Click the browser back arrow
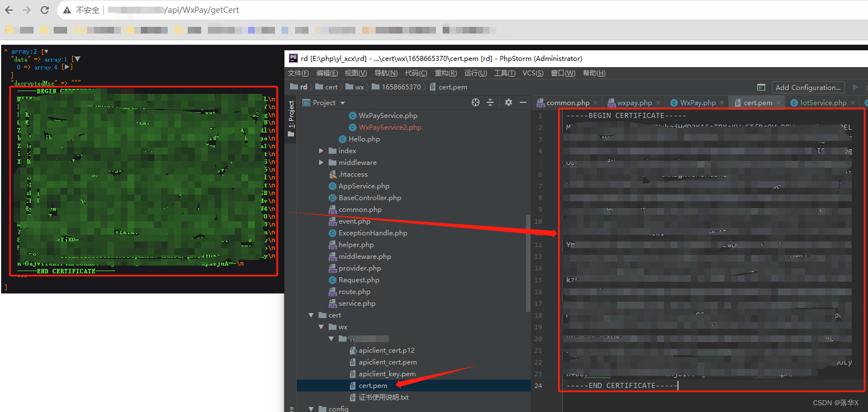The image size is (868, 412). (x=10, y=10)
